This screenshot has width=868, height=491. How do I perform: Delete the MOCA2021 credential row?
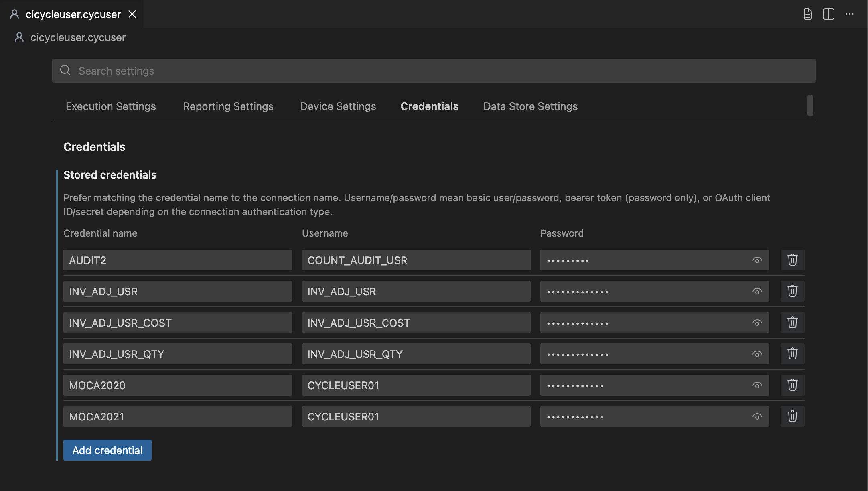pyautogui.click(x=792, y=416)
